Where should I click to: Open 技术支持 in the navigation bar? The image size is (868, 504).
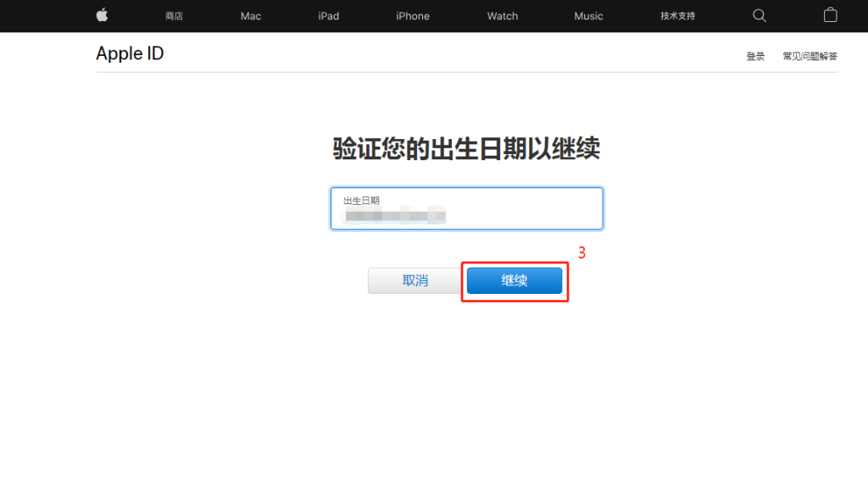677,16
